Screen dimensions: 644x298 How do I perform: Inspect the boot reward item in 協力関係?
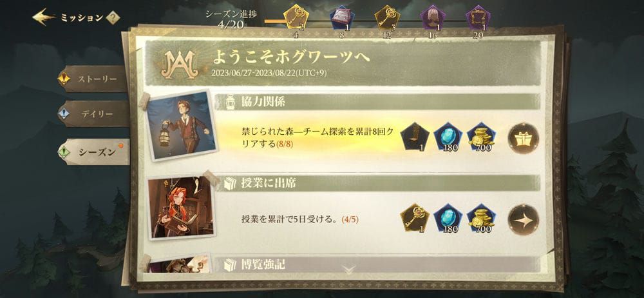click(x=414, y=137)
